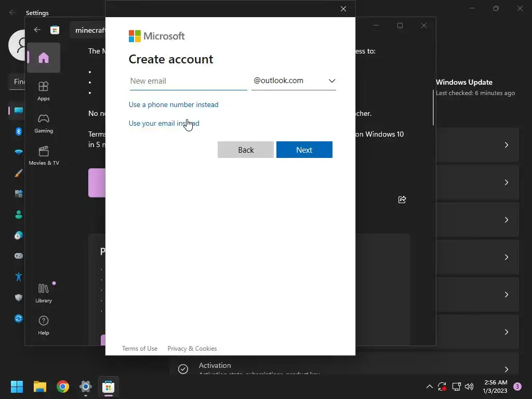Click the Settings Find a setting box

point(17,82)
